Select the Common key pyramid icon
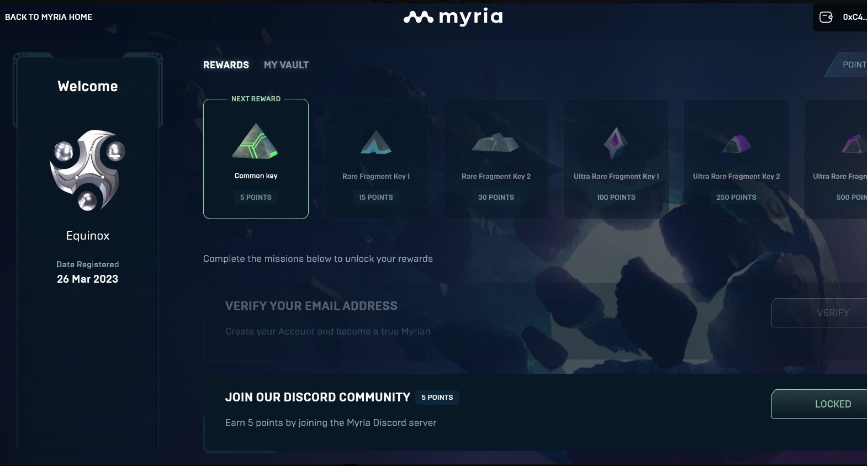This screenshot has width=868, height=466. [255, 141]
